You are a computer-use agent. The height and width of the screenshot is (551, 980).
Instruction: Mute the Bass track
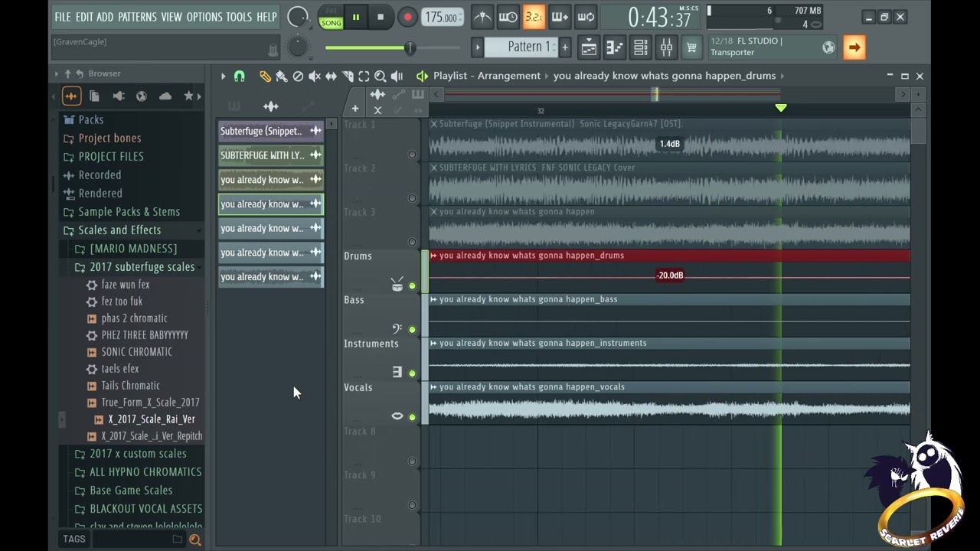click(412, 330)
